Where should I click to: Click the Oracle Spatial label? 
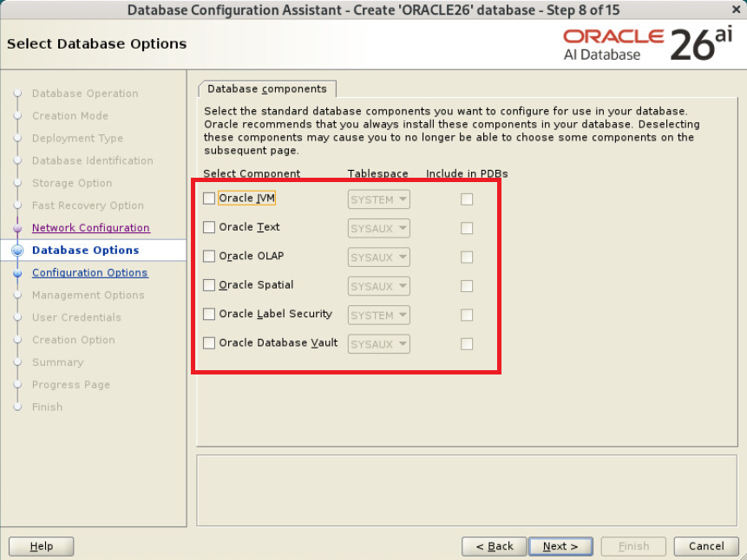click(x=256, y=284)
